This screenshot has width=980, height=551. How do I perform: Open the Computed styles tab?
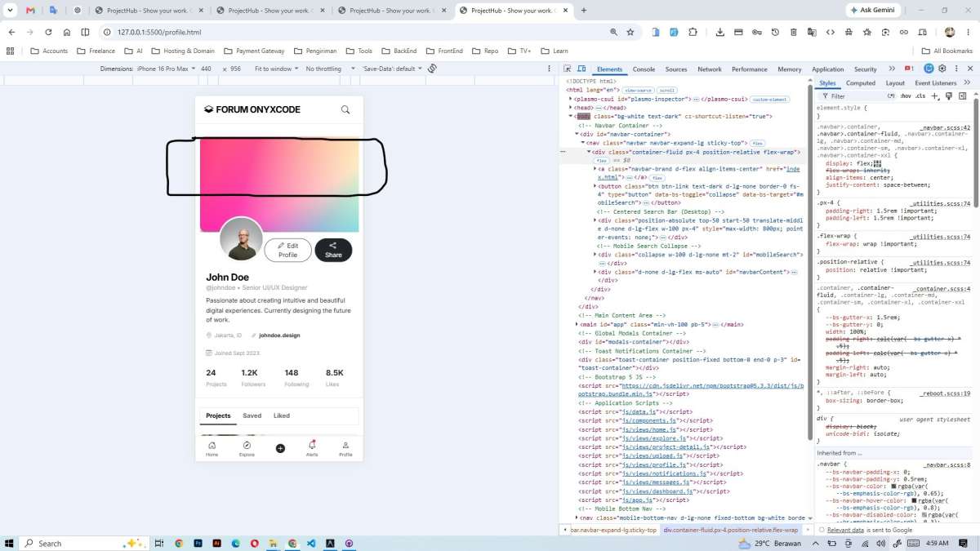click(x=861, y=82)
